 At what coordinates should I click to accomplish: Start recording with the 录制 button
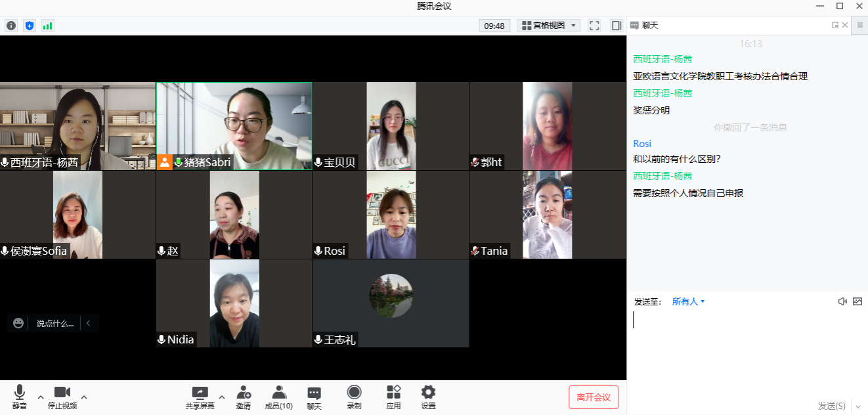pyautogui.click(x=354, y=397)
